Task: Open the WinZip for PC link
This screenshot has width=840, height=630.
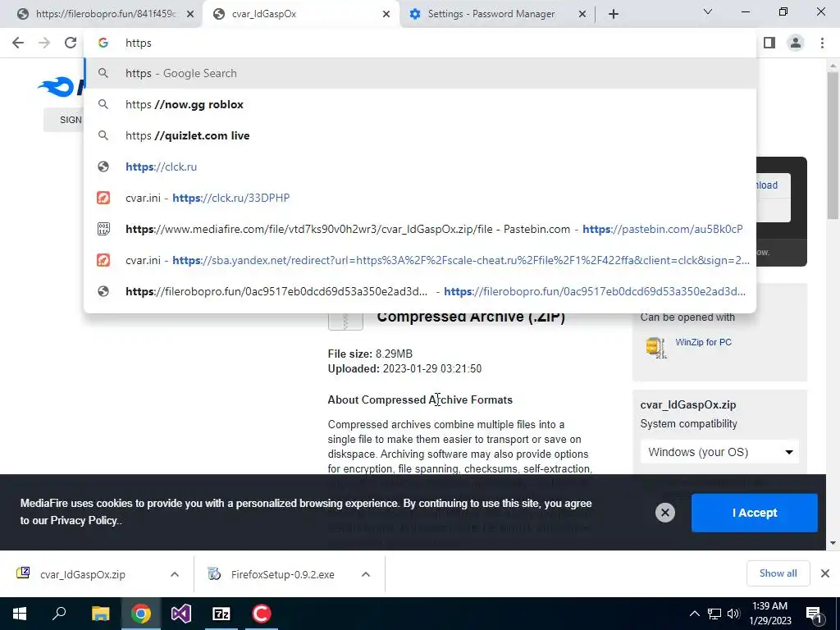Action: [703, 342]
